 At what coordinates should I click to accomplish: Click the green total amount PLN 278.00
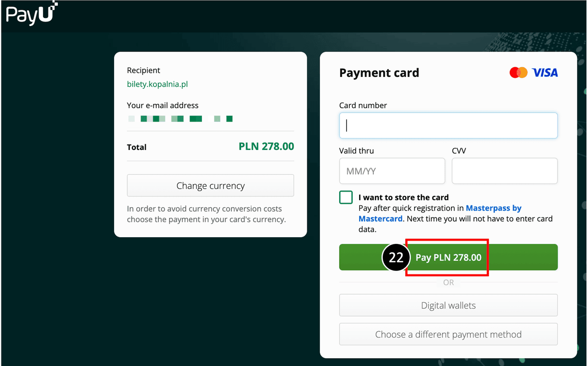[x=267, y=146]
